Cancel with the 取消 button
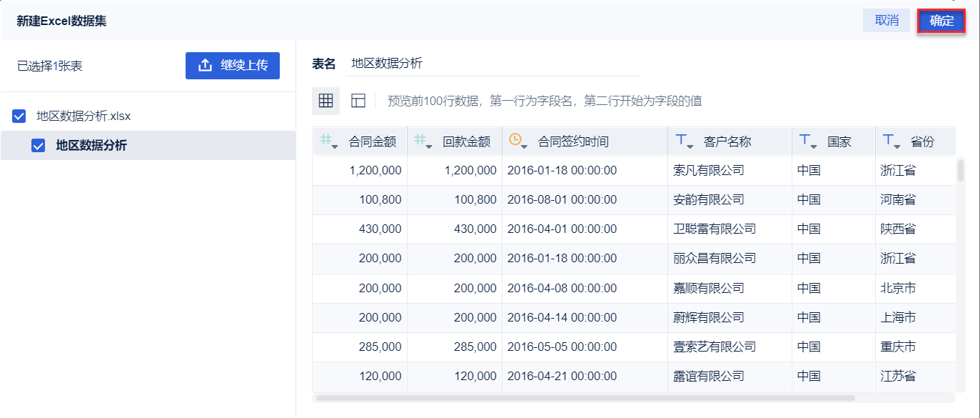 click(x=886, y=21)
